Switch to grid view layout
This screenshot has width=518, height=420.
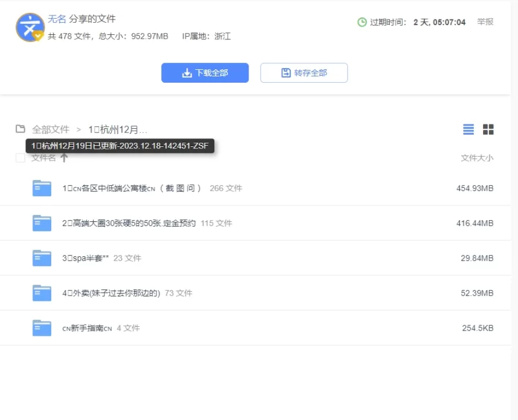[488, 129]
